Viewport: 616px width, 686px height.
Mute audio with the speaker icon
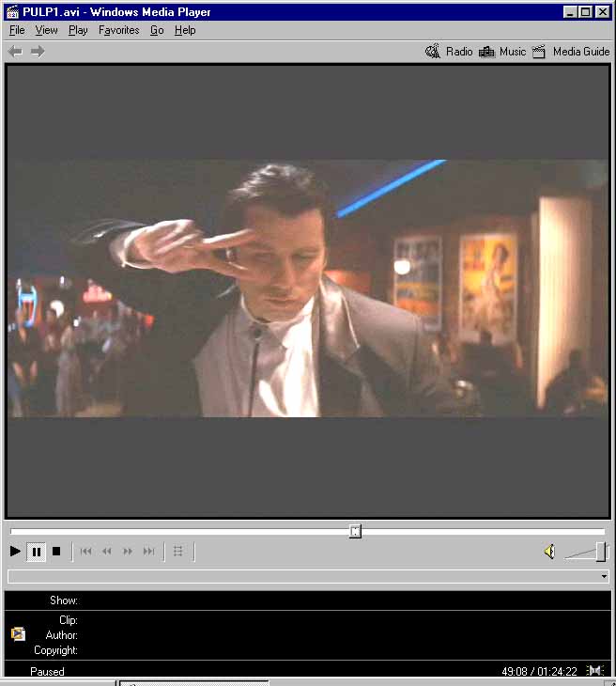(549, 552)
